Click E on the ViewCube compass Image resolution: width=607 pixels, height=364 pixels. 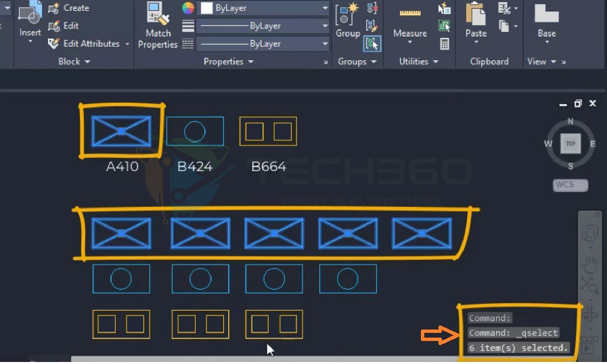[x=593, y=144]
